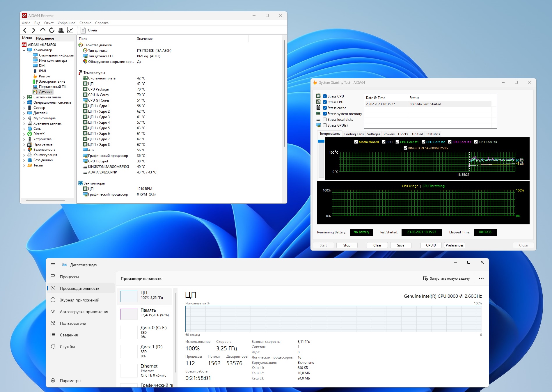Expand the Сервер tree node

[x=24, y=108]
